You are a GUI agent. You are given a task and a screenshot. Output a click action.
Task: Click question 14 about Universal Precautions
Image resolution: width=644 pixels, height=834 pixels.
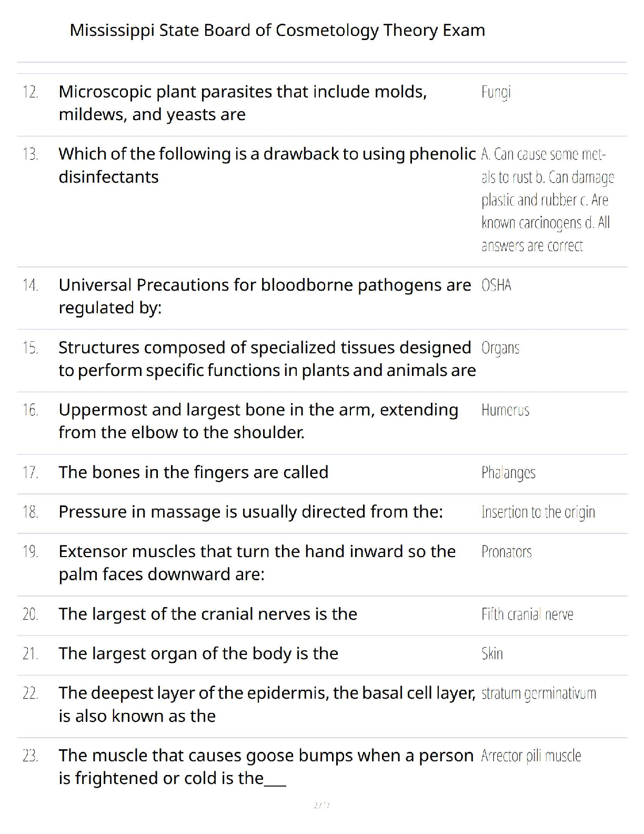(x=265, y=296)
